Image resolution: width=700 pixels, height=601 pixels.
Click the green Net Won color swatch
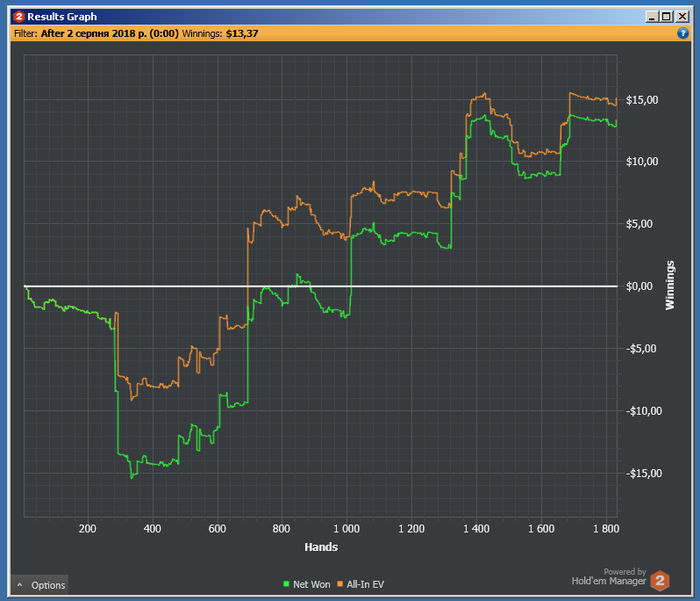[x=286, y=584]
